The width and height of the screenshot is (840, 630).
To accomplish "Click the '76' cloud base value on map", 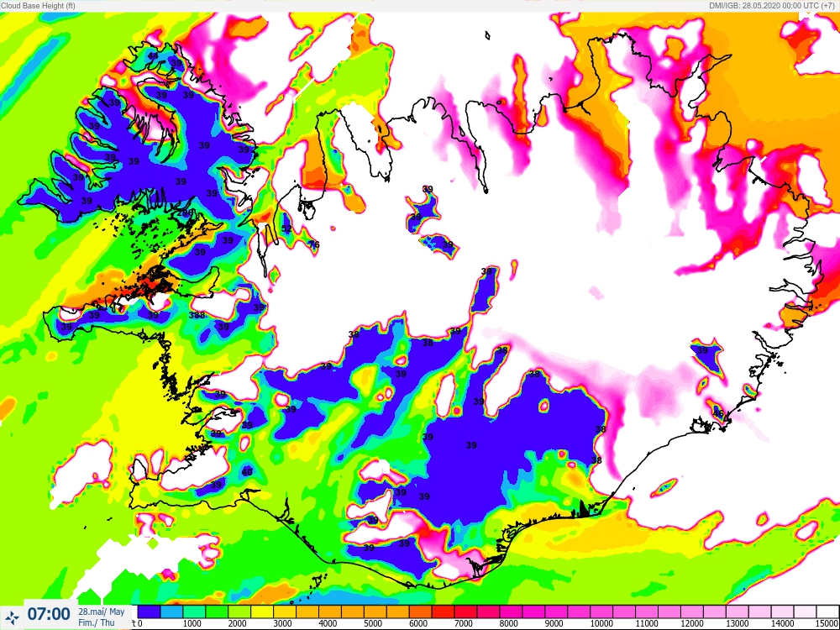I will coord(314,244).
